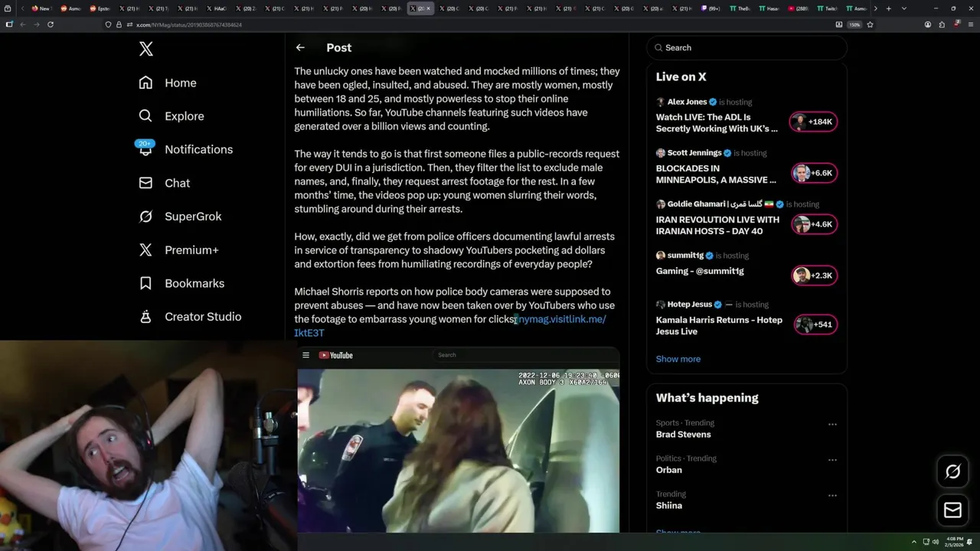Screen dimensions: 980x551
Task: Open Creator Studio in the sidebar
Action: (190, 317)
